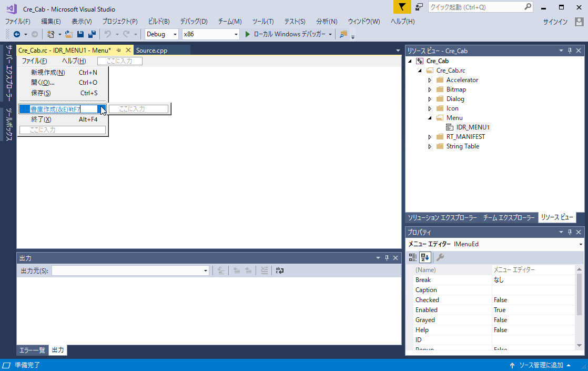Viewport: 588px width, 371px height.
Task: Click the navigate backward arrow icon
Action: [x=16, y=34]
